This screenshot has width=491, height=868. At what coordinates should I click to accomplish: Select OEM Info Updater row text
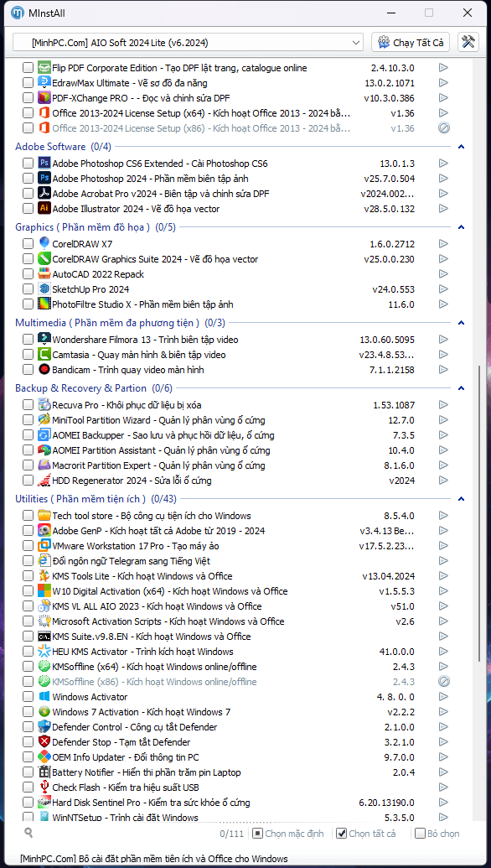(x=126, y=756)
